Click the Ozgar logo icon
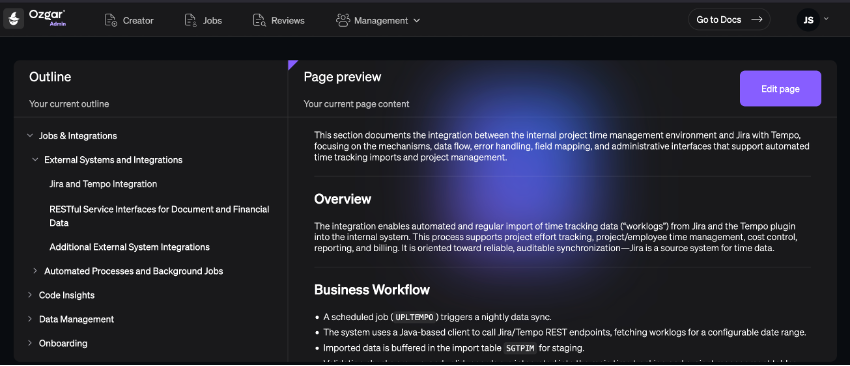 tap(14, 19)
